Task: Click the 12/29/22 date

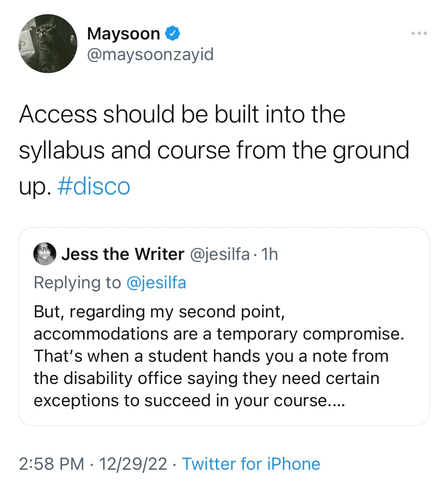Action: [x=133, y=464]
